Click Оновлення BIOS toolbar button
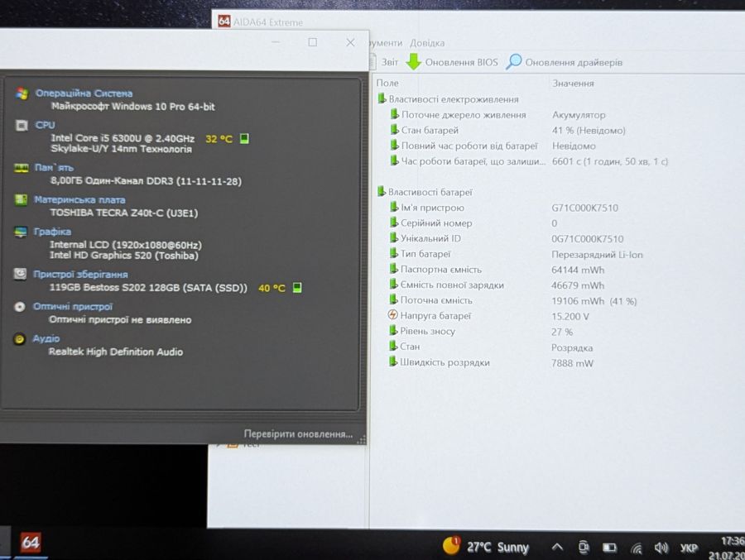Screen dimensions: 745x560 452,62
